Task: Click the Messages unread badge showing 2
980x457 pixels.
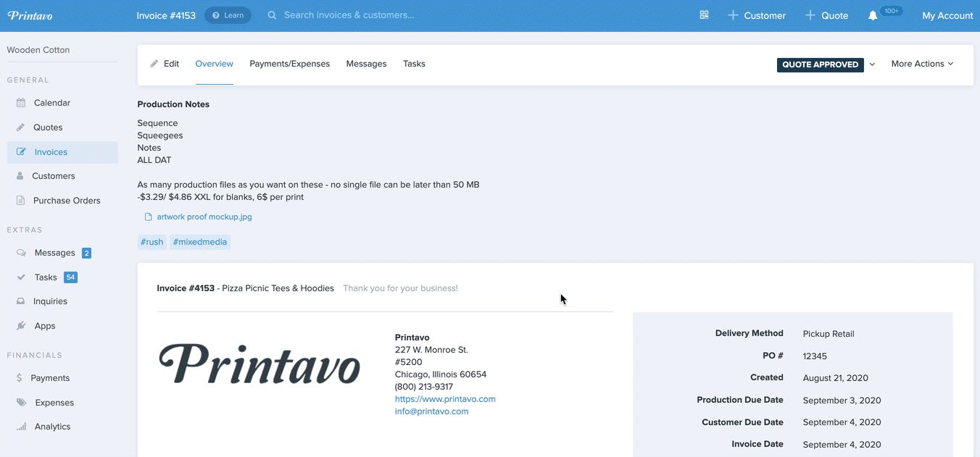Action: tap(86, 253)
